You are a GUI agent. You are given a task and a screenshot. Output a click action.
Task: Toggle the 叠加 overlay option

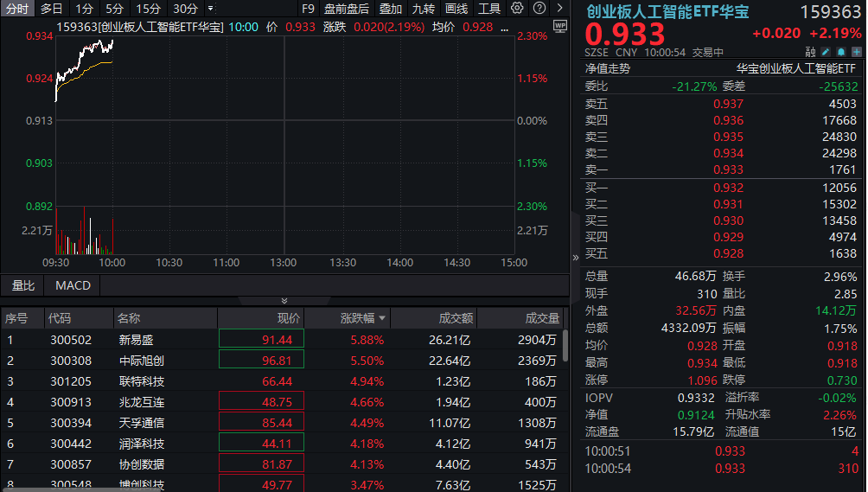coord(391,9)
